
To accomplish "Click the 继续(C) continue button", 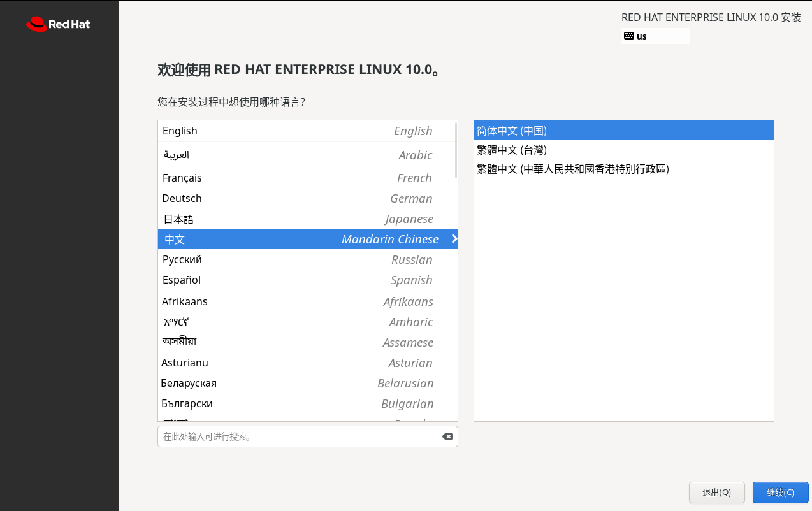I will tap(780, 493).
